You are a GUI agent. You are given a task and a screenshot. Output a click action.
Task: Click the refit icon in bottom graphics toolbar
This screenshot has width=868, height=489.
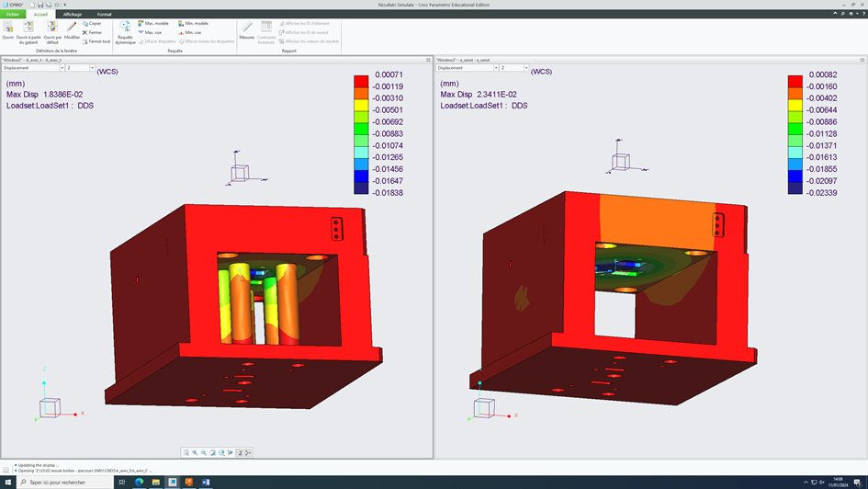click(186, 452)
